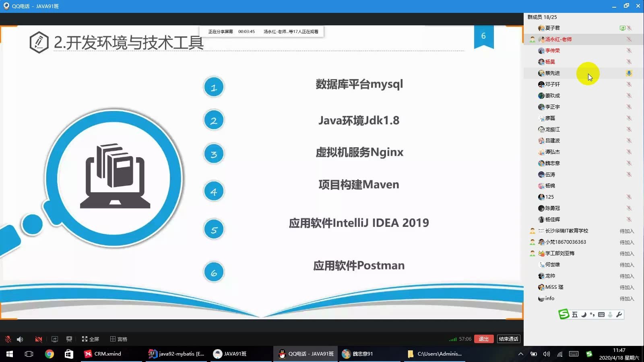Click the presentation demo whiteboard icon
This screenshot has width=644, height=362.
[69, 339]
